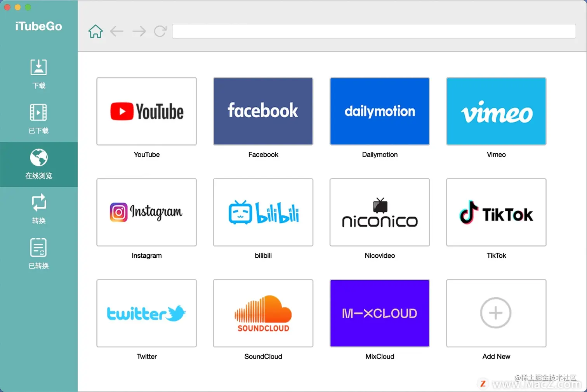Reload the page with refresh icon
The width and height of the screenshot is (587, 392).
pyautogui.click(x=160, y=31)
